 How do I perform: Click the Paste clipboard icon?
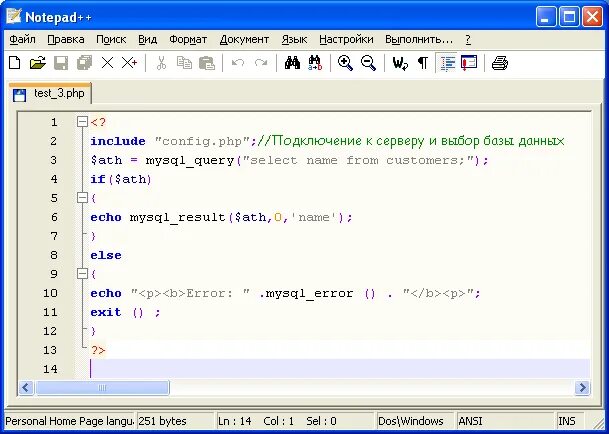[207, 63]
